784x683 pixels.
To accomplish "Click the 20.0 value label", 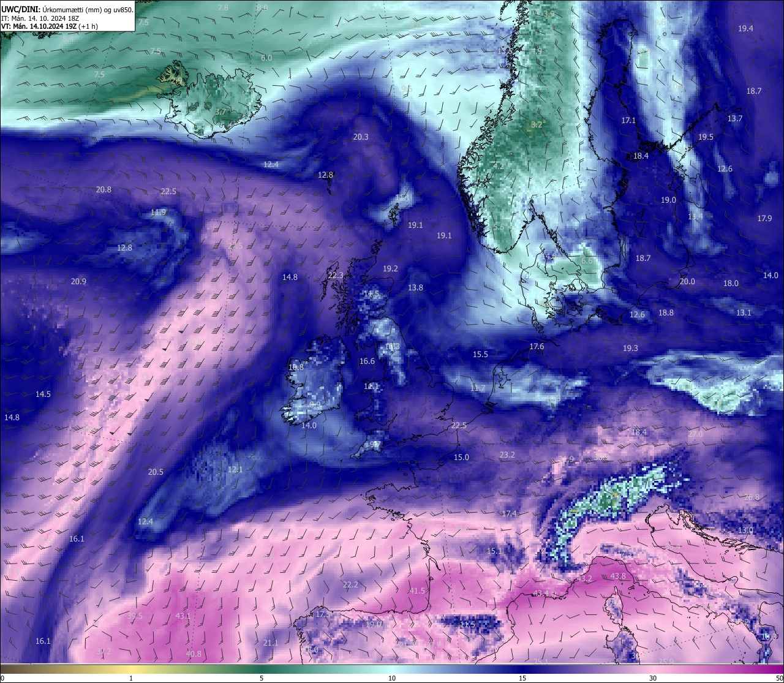I will point(687,281).
